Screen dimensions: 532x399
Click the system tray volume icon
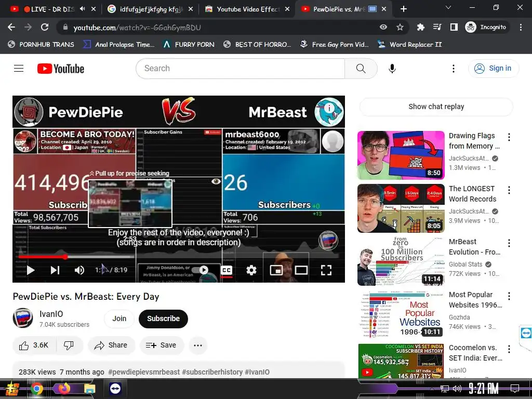click(x=457, y=389)
